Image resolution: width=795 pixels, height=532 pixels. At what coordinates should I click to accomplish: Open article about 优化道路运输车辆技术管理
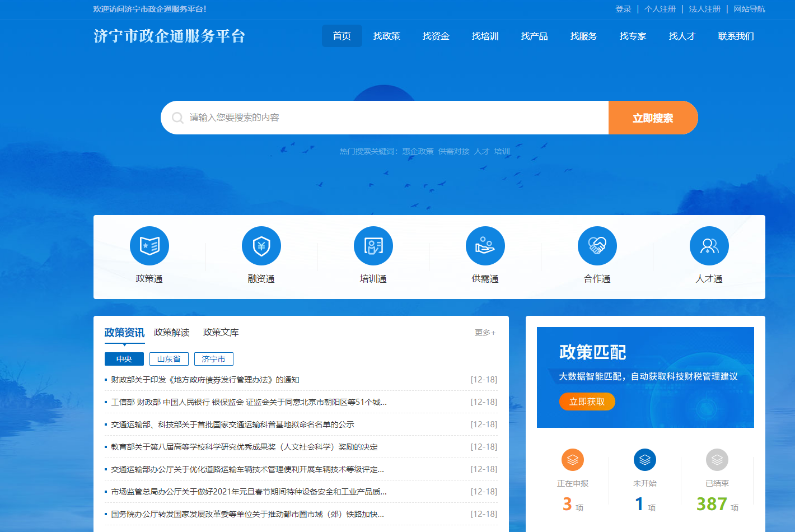coord(247,469)
